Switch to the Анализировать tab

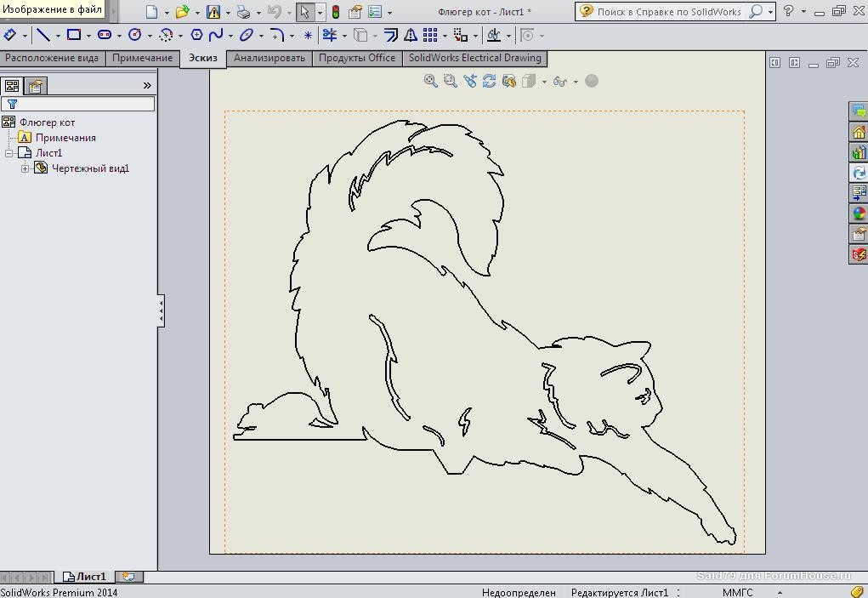269,58
